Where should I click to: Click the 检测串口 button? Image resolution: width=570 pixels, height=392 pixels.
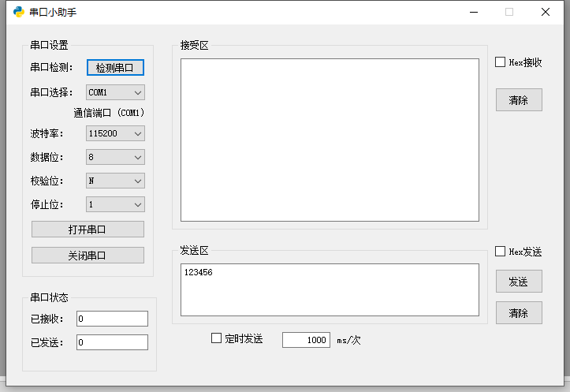tap(115, 68)
